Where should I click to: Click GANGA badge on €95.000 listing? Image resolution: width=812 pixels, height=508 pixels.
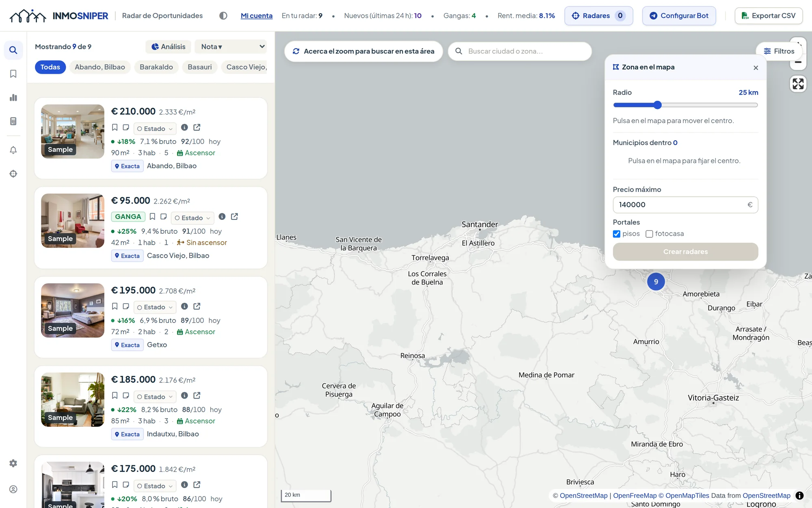[x=128, y=217]
